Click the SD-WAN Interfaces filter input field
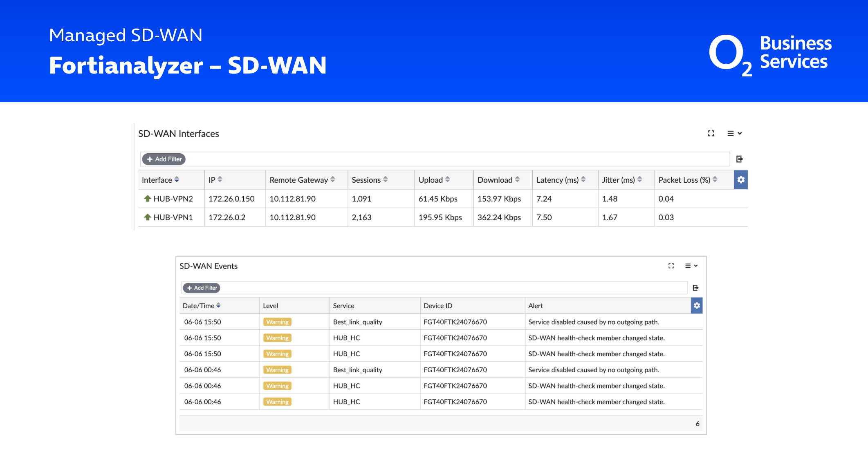Image resolution: width=868 pixels, height=474 pixels. tap(435, 159)
